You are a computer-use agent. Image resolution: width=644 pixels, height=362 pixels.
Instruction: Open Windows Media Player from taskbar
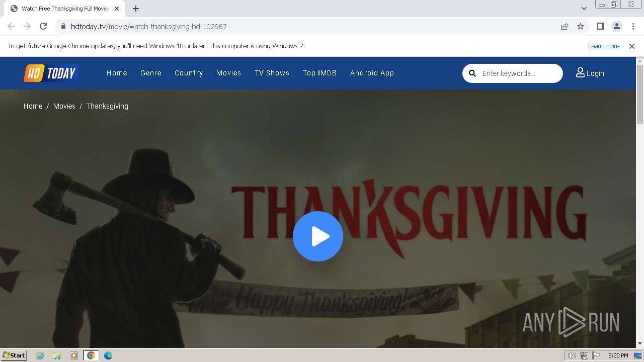74,355
